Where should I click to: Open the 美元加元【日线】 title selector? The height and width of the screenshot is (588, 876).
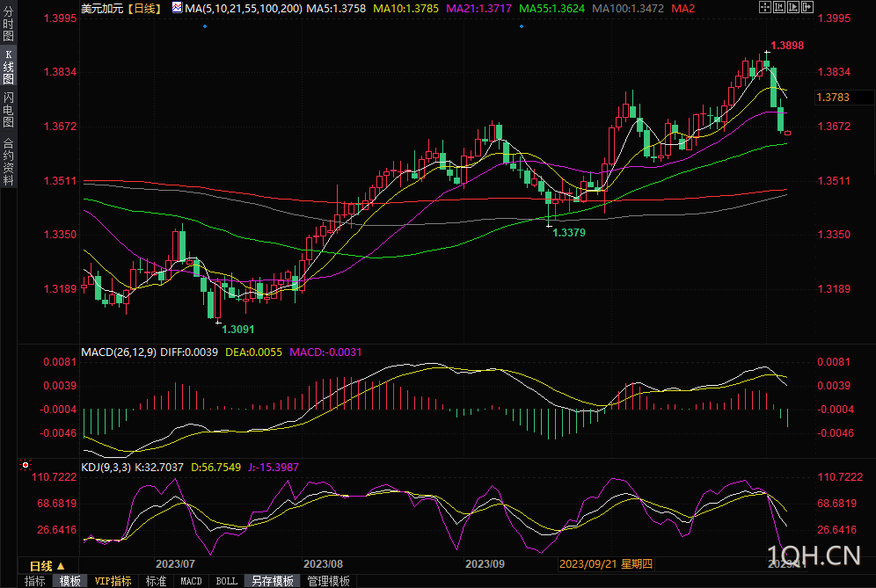(120, 8)
